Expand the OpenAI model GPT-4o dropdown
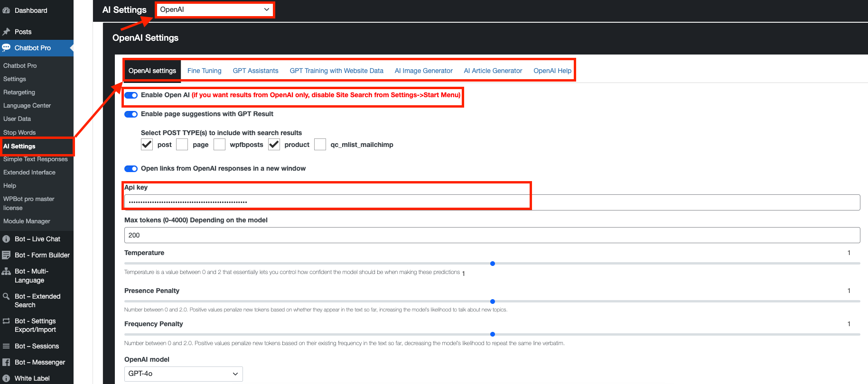 click(x=183, y=374)
